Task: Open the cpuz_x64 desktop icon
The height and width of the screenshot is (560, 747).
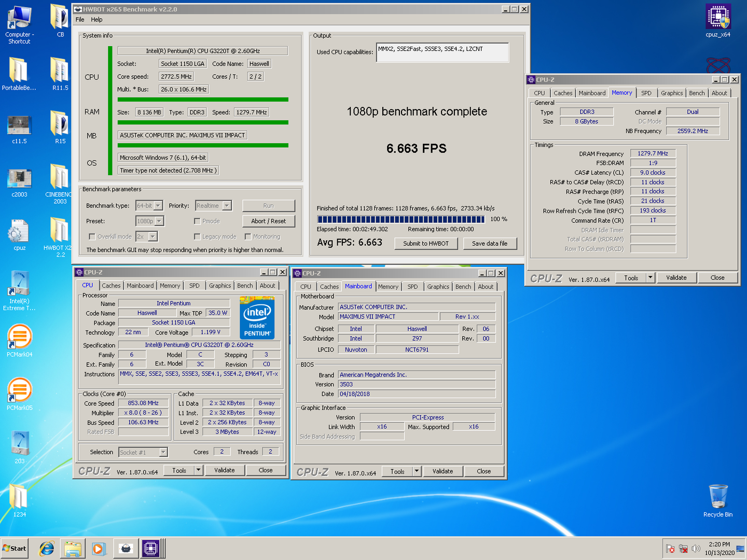Action: [718, 21]
